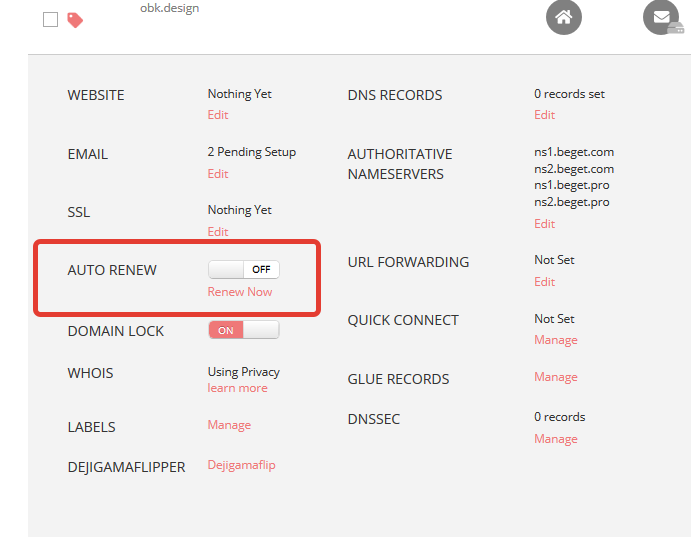Open the Dejigamaflip link
Screen dimensions: 691x537
point(241,465)
